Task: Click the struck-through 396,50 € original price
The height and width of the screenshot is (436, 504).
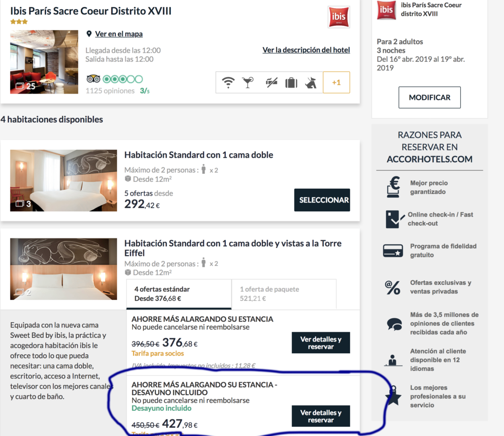Action: point(145,344)
